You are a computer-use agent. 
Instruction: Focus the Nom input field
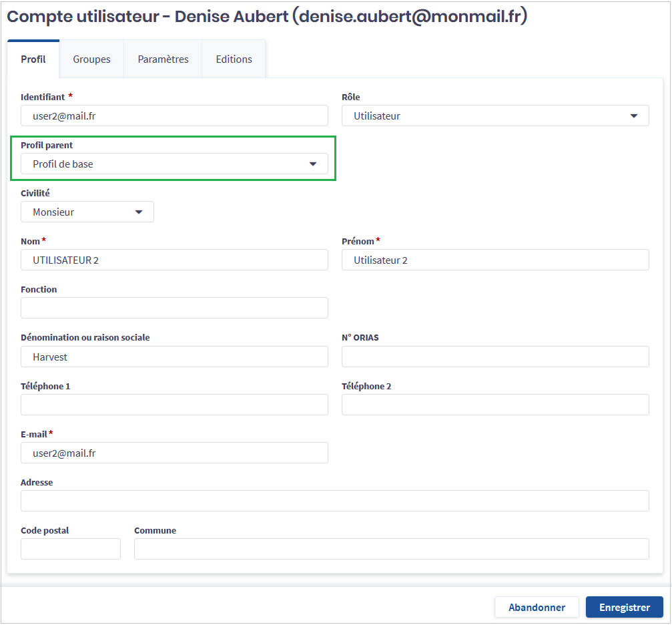pyautogui.click(x=174, y=260)
